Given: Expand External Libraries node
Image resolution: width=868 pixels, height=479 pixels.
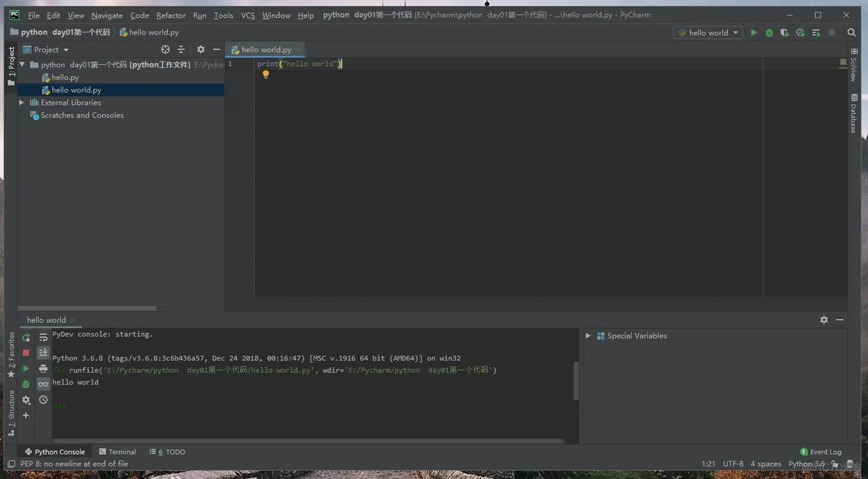Looking at the screenshot, I should coord(21,103).
